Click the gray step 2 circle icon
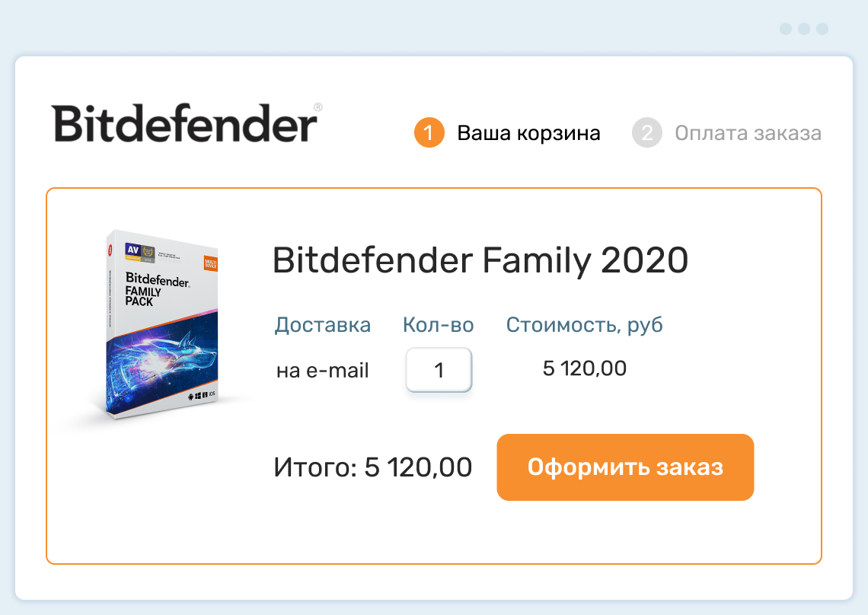The height and width of the screenshot is (615, 868). pyautogui.click(x=646, y=132)
